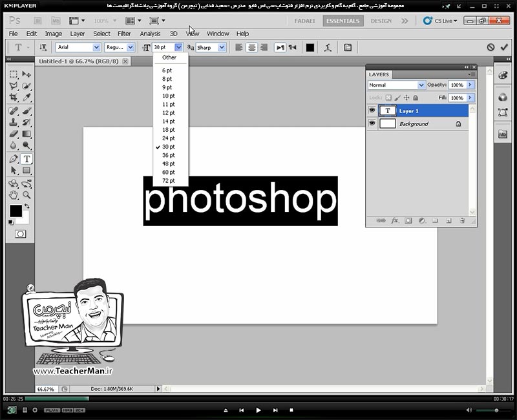Select the Horizontal Type tool
This screenshot has width=517, height=420.
coord(26,159)
